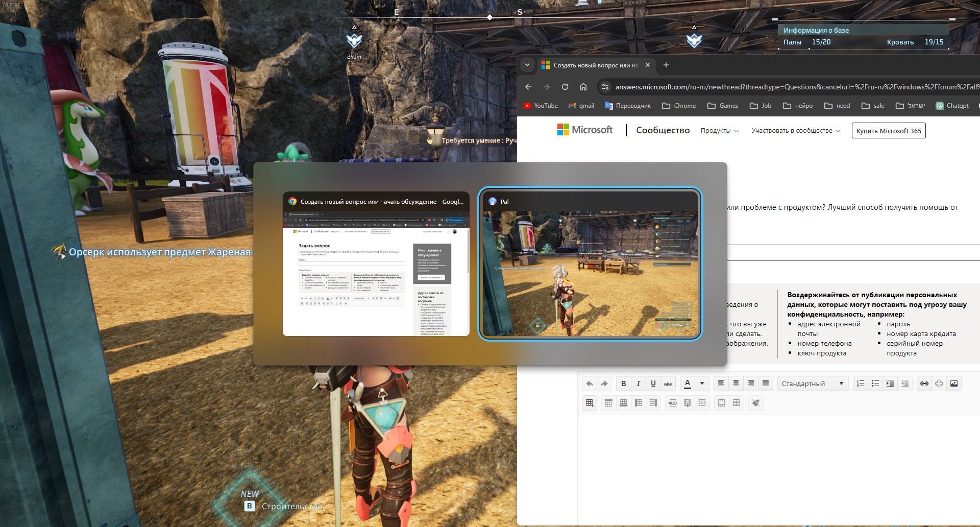Open the Сообщество community link
The width and height of the screenshot is (980, 527).
coord(663,130)
